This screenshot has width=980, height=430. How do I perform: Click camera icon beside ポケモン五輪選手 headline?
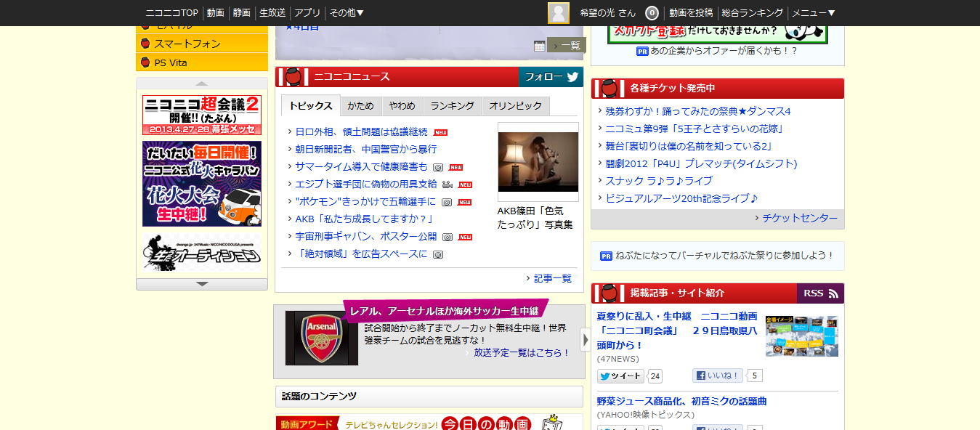point(447,202)
